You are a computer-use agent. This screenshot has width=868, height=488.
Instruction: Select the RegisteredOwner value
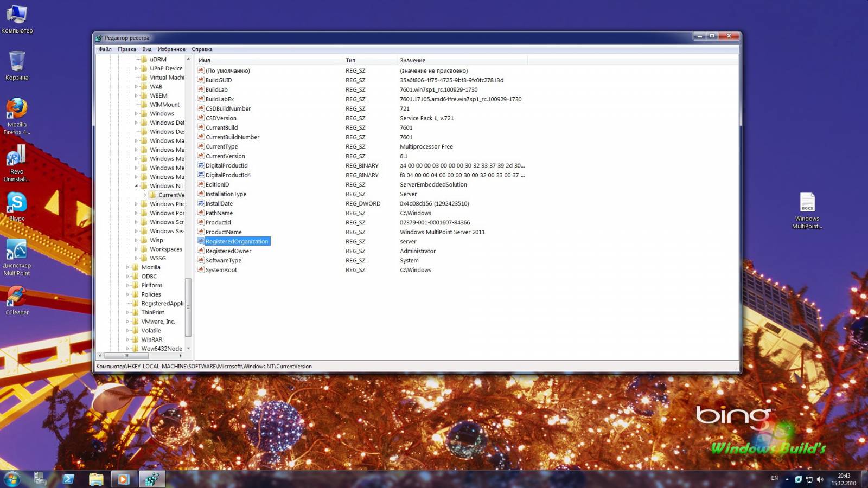[x=228, y=251]
